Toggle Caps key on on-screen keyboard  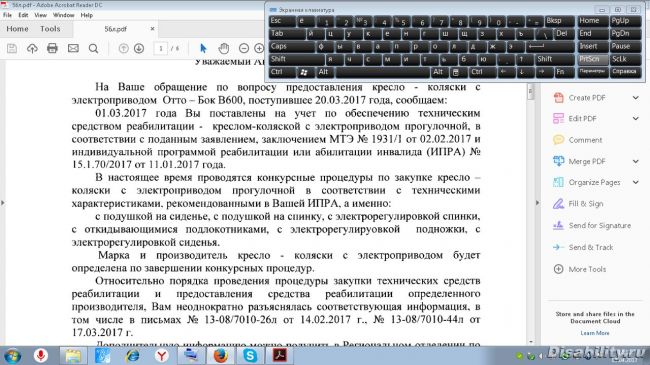(291, 46)
